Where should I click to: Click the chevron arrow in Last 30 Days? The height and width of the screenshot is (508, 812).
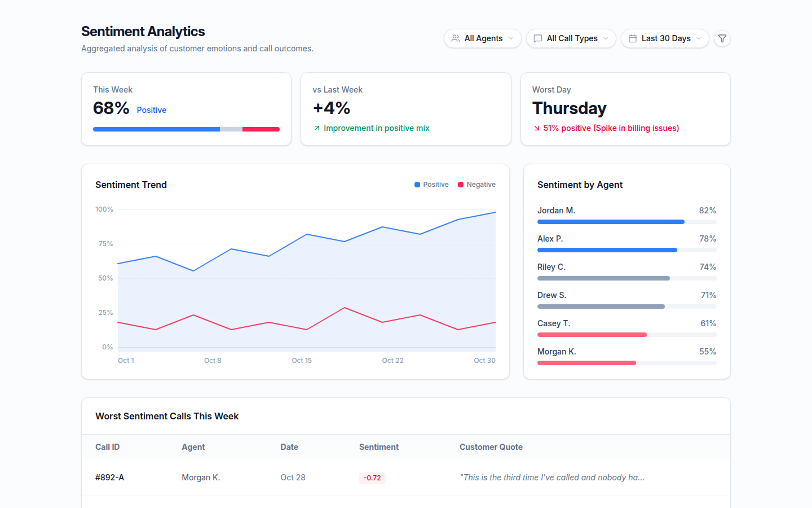point(699,38)
